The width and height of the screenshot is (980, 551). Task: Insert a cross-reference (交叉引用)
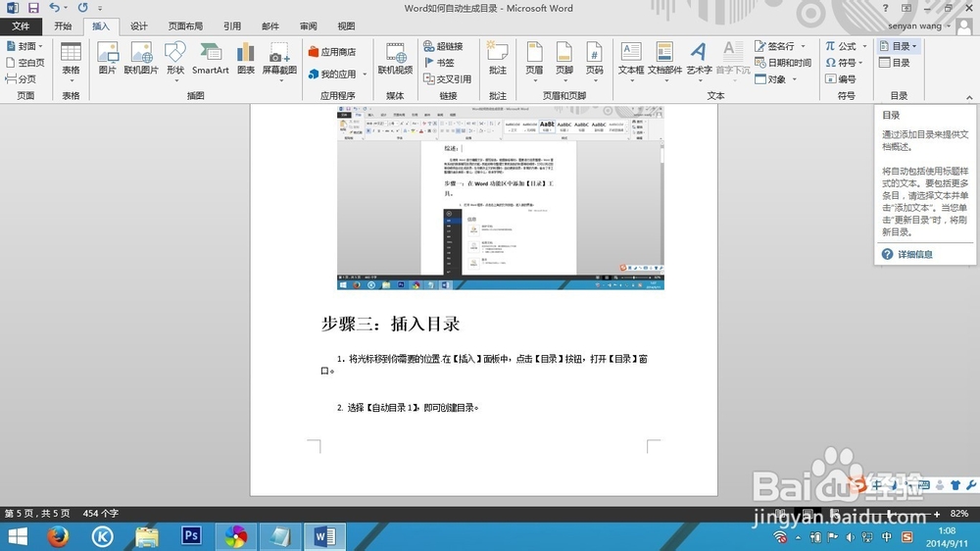pyautogui.click(x=447, y=78)
